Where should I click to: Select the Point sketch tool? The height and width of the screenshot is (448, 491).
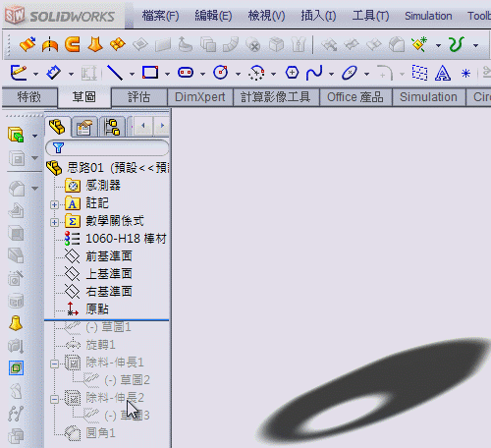pyautogui.click(x=465, y=74)
